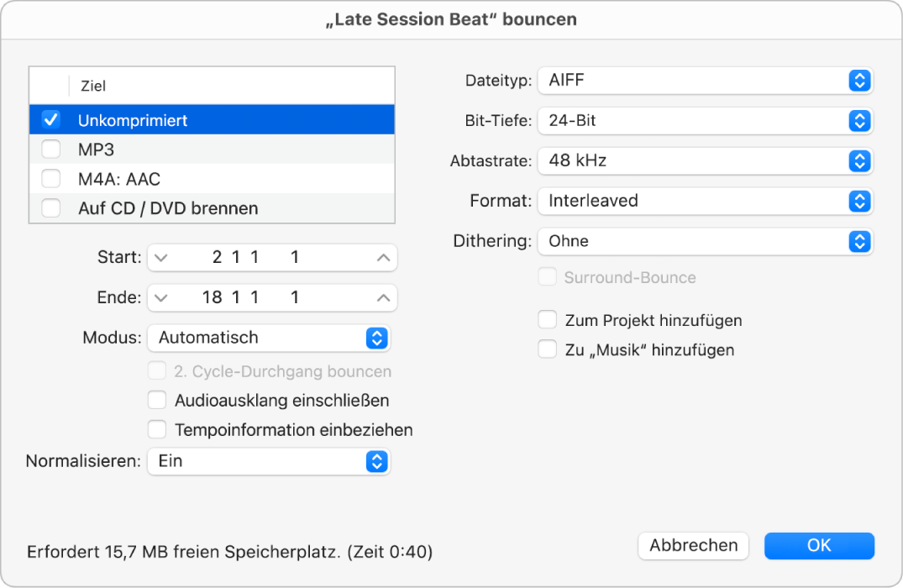Check Zum Projekt hinzufügen
This screenshot has width=903, height=588.
[547, 319]
